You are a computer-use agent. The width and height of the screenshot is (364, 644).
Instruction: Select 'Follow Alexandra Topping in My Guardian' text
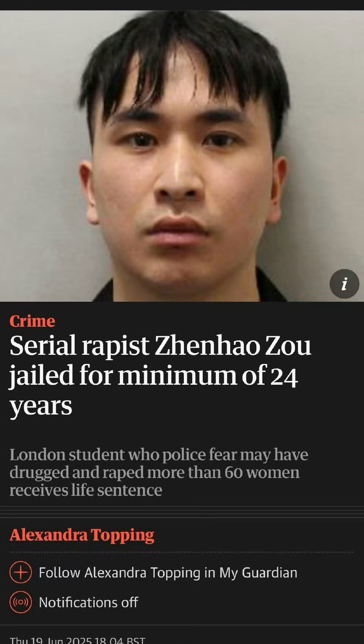(x=168, y=572)
